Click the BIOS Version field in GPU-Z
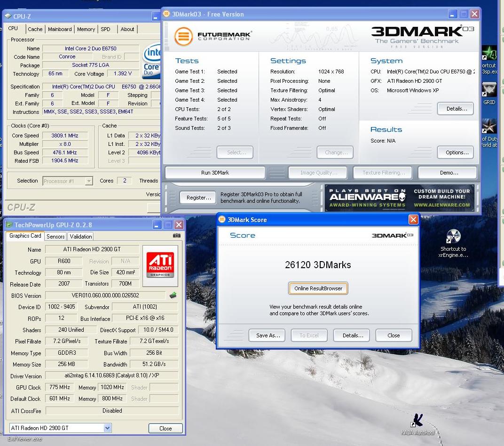This screenshot has width=504, height=446. point(105,295)
